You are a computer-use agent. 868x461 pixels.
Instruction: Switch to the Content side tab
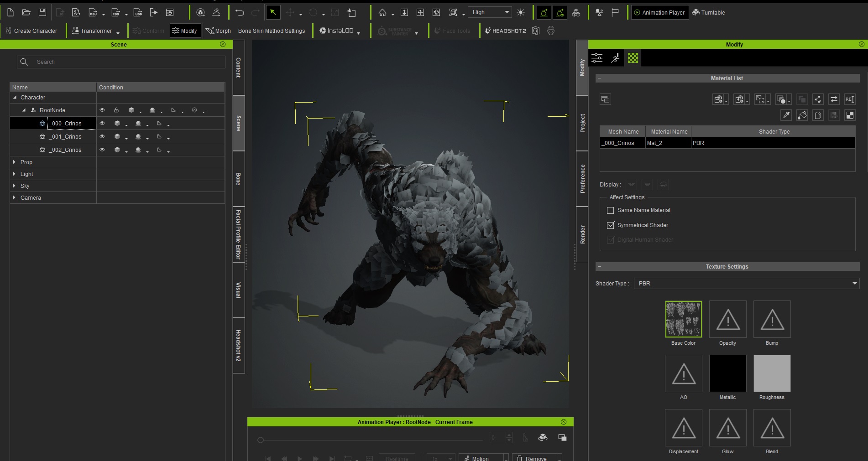click(239, 67)
